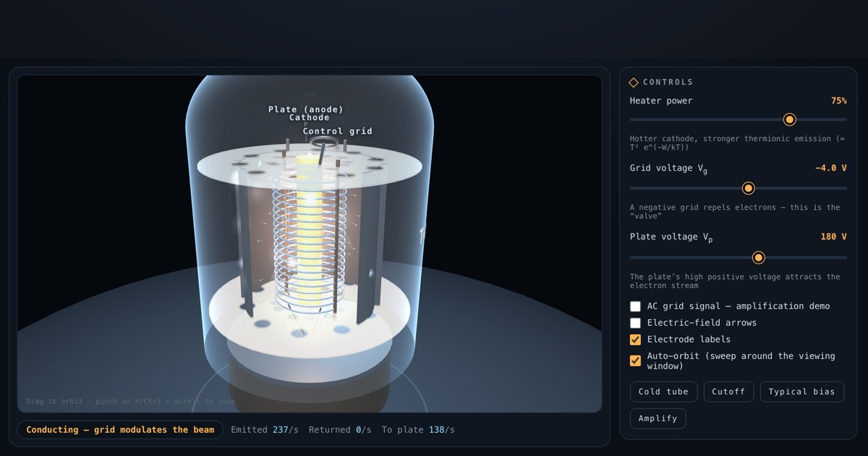Click the Grid voltage −4.0 V value
868x456 pixels.
point(830,168)
